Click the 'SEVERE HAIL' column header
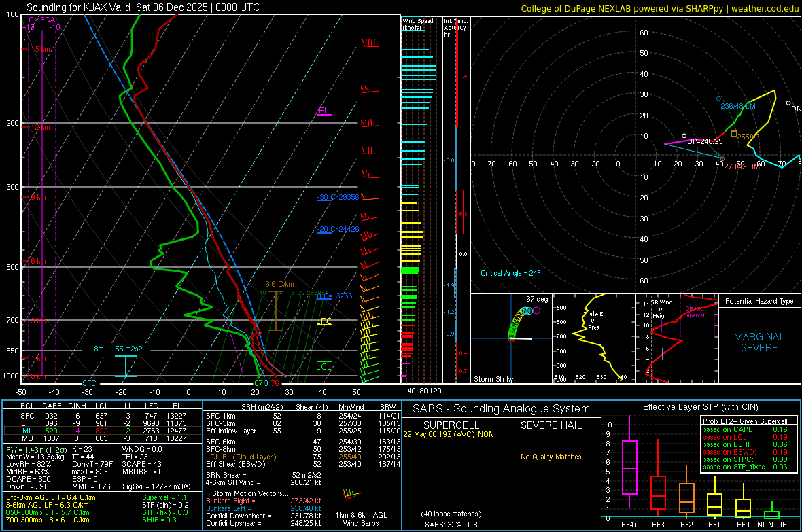This screenshot has width=802, height=532. pyautogui.click(x=551, y=425)
